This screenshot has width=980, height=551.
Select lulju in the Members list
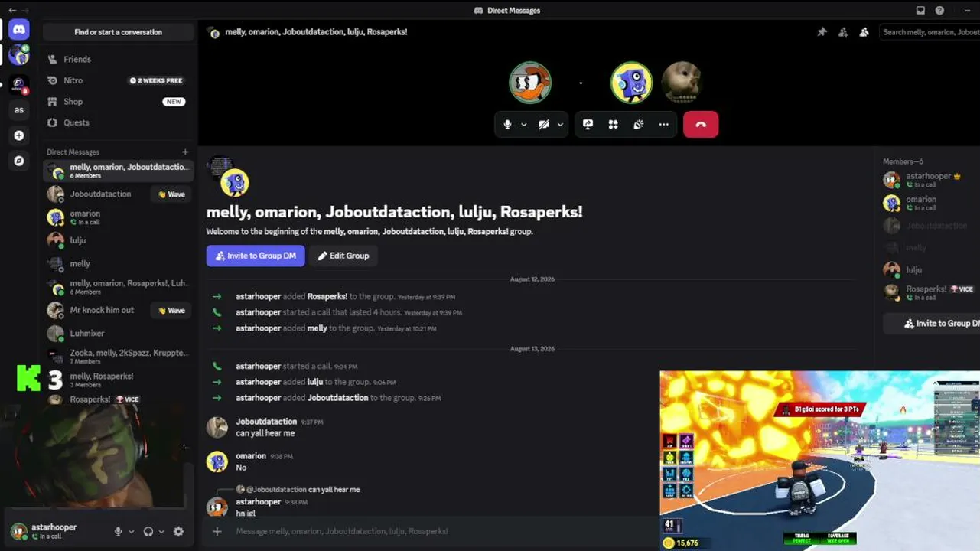pyautogui.click(x=930, y=269)
